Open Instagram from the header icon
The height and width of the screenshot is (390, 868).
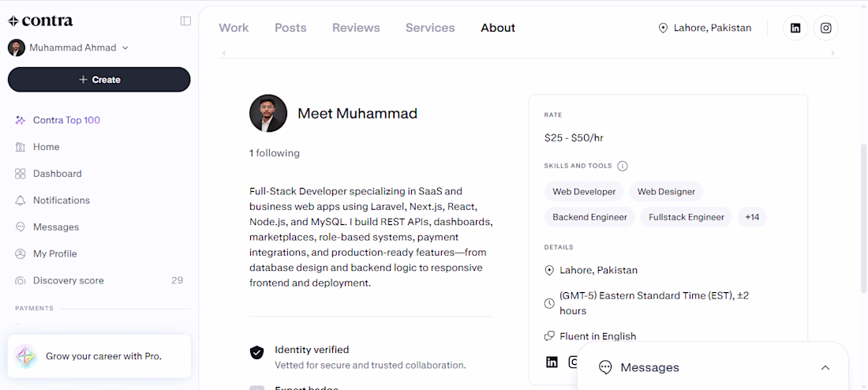pos(826,28)
